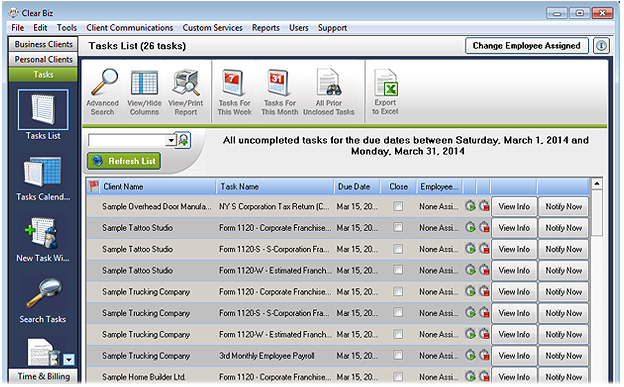The width and height of the screenshot is (624, 387).
Task: Show All Prior Unclosed Tasks
Action: click(x=329, y=92)
